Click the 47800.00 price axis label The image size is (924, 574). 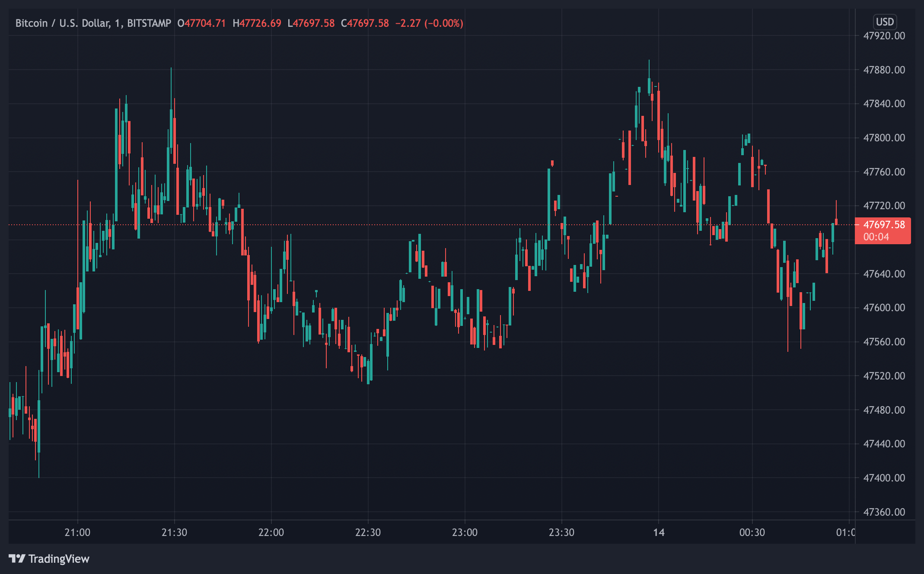(x=884, y=138)
